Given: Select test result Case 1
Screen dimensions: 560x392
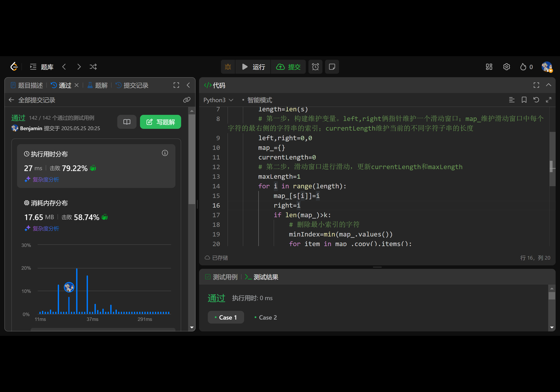Looking at the screenshot, I should point(226,317).
